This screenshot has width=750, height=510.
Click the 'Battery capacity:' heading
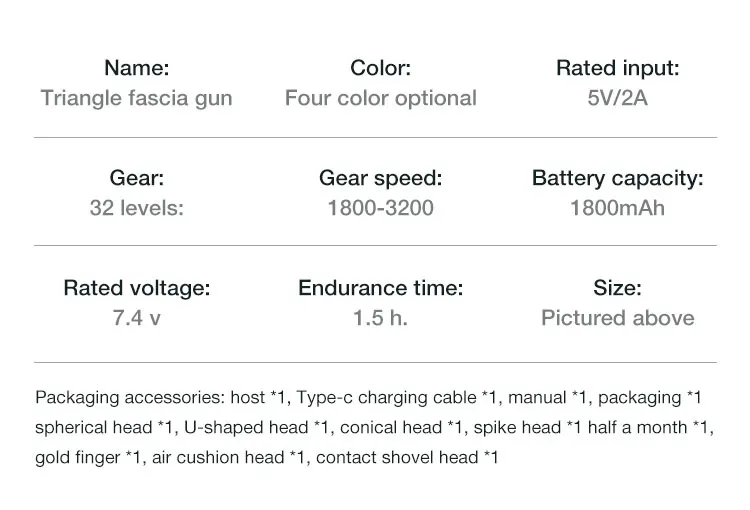[x=617, y=178]
